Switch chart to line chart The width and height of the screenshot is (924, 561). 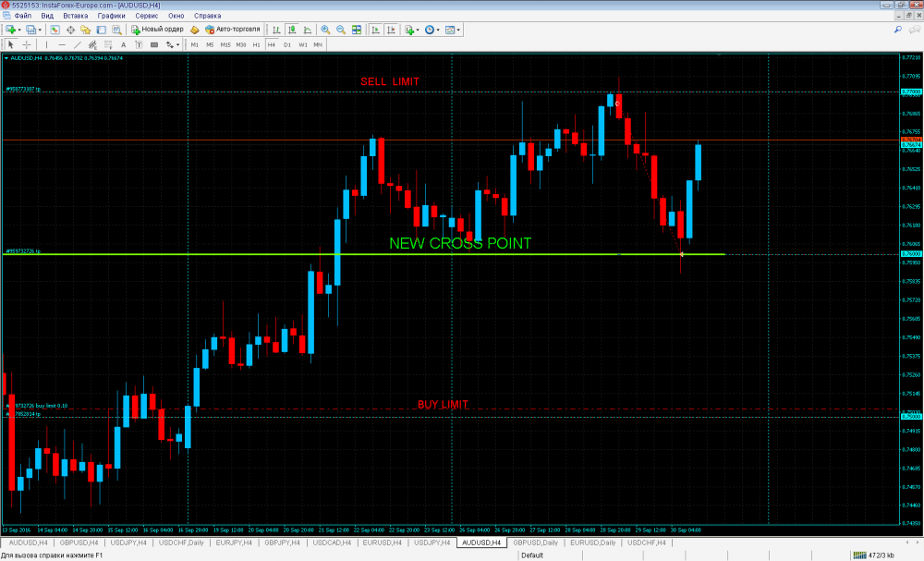307,30
